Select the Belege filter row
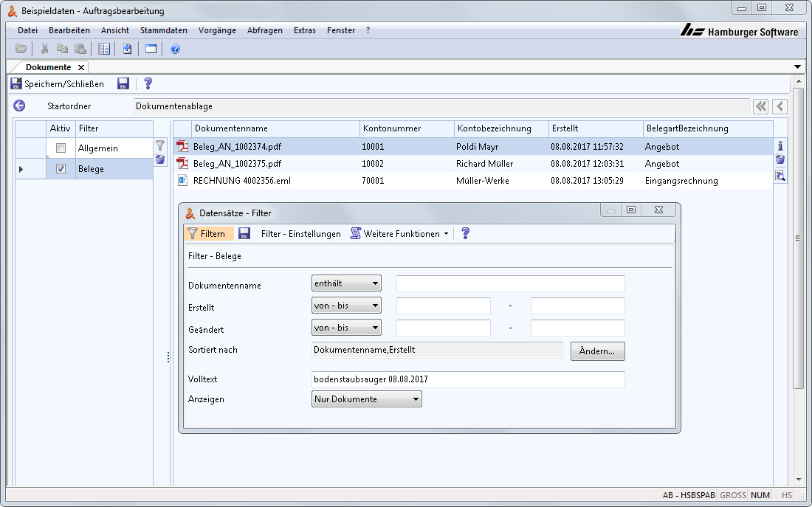Screen dimensions: 812x507 [84, 169]
